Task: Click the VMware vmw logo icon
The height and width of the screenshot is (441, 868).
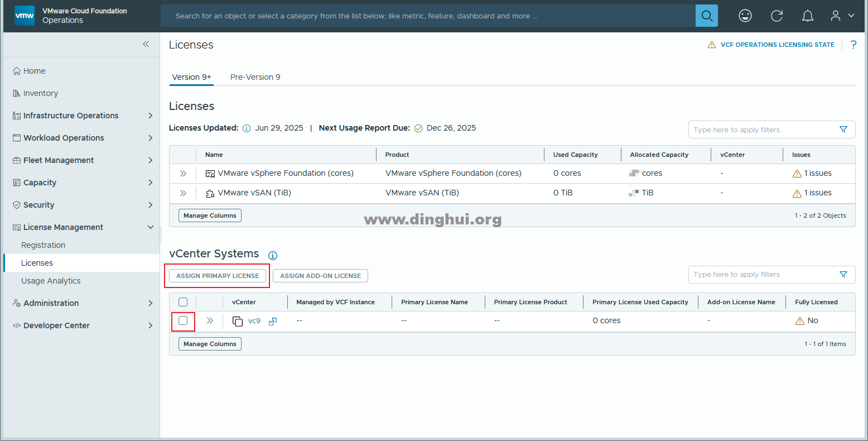Action: point(25,16)
